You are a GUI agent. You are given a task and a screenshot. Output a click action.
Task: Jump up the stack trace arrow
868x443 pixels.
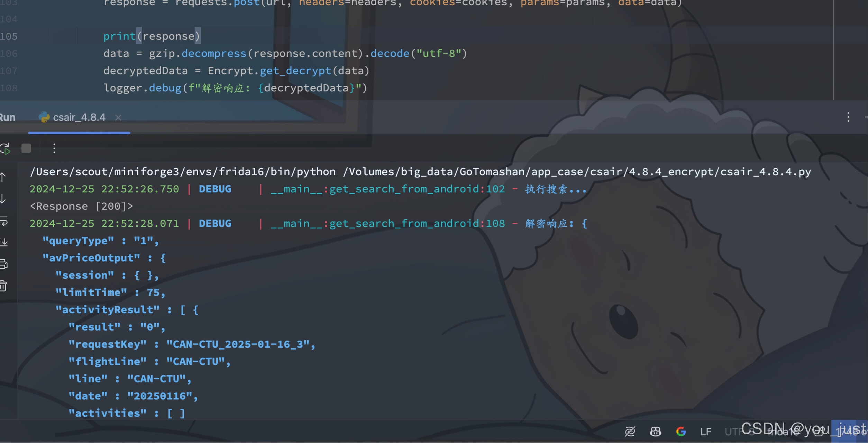(x=3, y=177)
